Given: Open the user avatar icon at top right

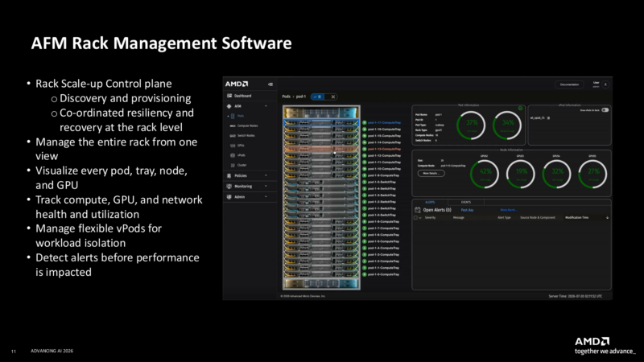Looking at the screenshot, I should (x=605, y=84).
